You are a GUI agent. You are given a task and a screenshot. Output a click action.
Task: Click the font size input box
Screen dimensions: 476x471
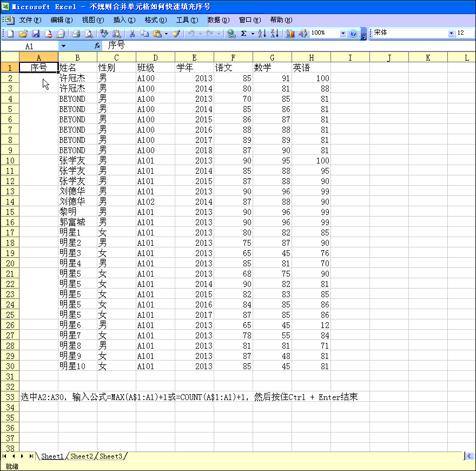click(x=465, y=33)
